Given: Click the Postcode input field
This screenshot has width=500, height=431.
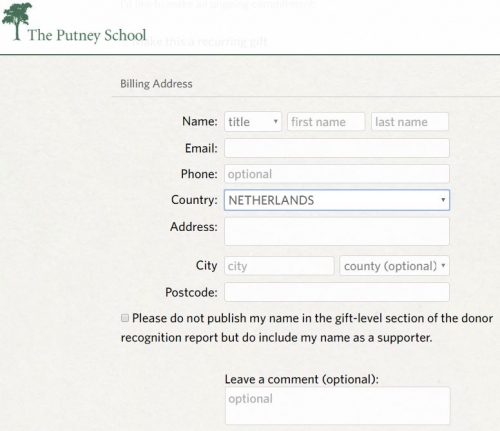Looking at the screenshot, I should 337,292.
